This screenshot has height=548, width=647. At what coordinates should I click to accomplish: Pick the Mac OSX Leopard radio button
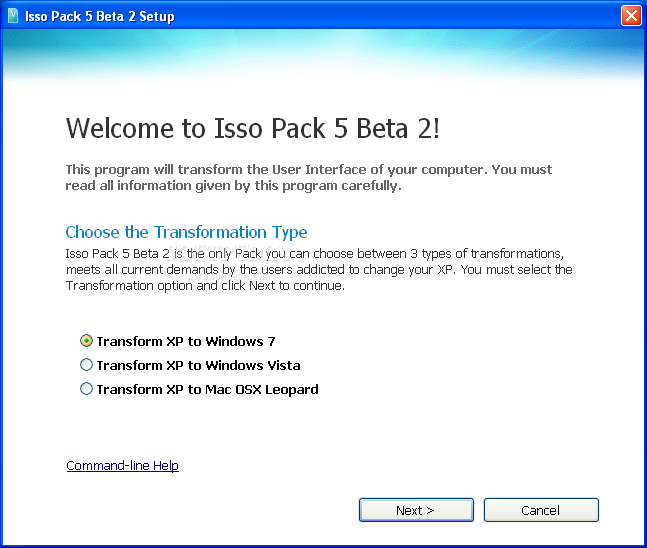(87, 389)
